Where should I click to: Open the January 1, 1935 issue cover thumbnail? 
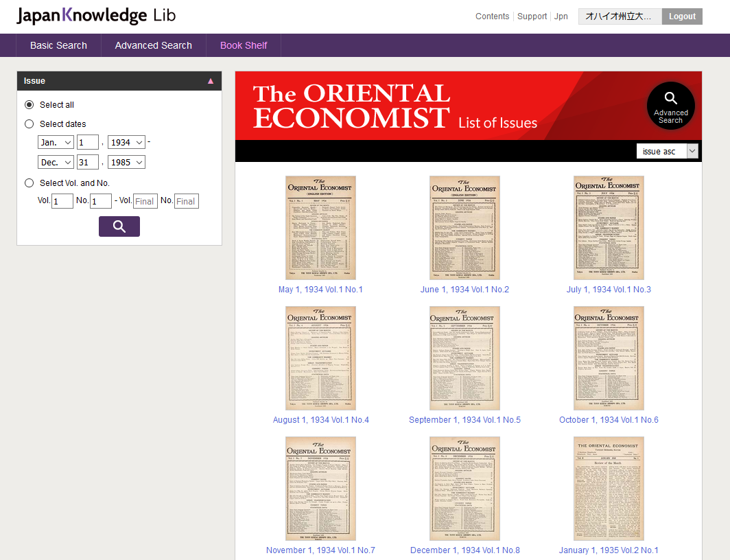tap(609, 489)
